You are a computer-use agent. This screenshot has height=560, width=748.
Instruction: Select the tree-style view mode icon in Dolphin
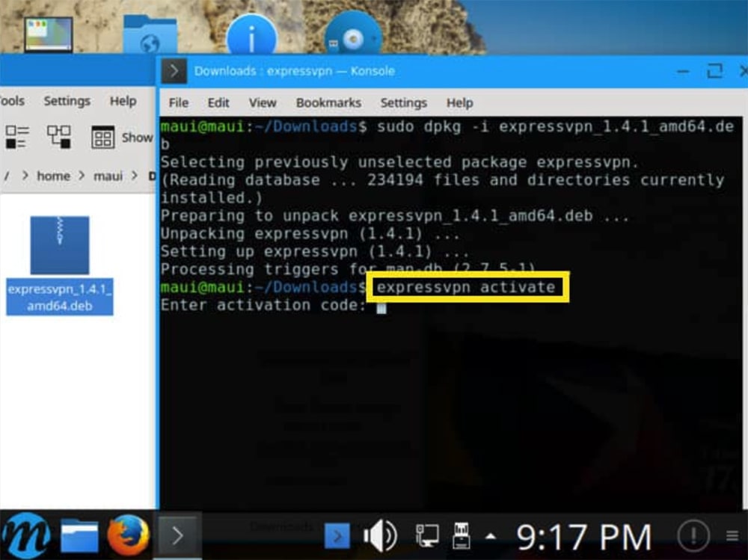coord(58,137)
